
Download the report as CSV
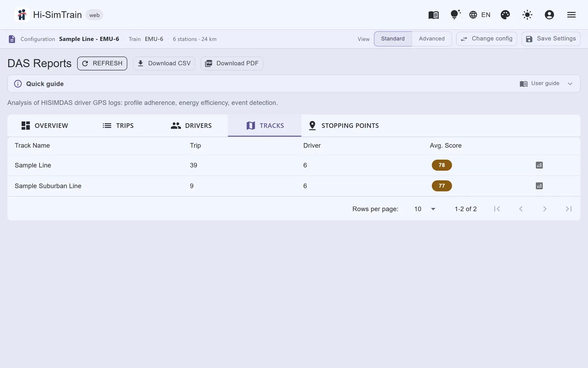coord(164,63)
